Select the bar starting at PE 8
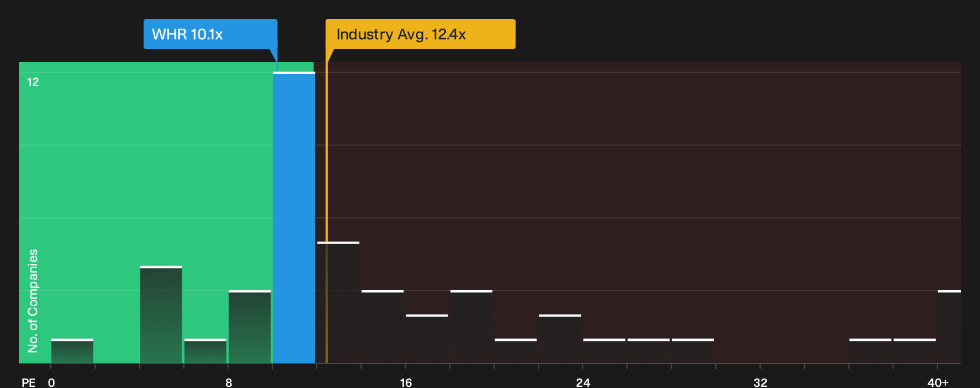The width and height of the screenshot is (980, 388). pyautogui.click(x=250, y=327)
